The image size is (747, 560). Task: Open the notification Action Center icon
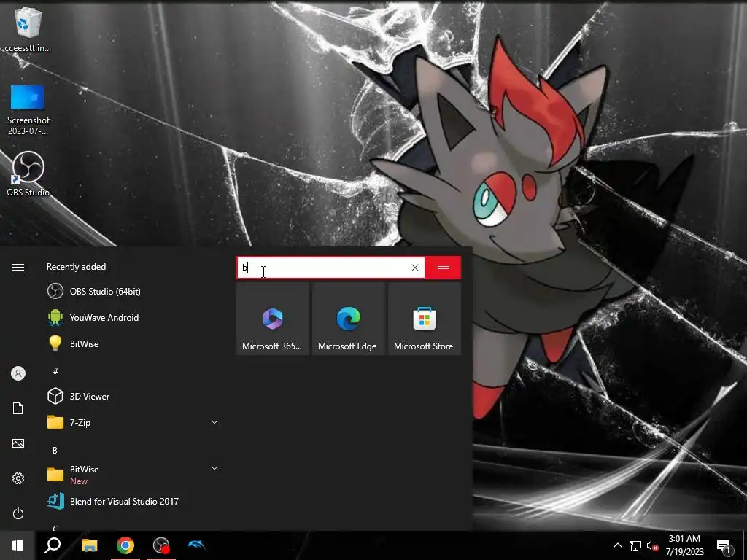point(724,545)
